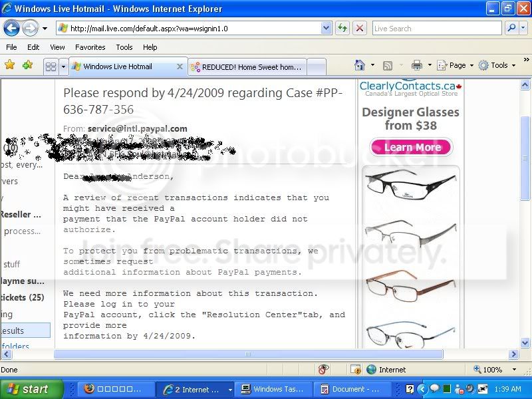Show more toolbar commands chevron
Image resolution: width=532 pixels, height=399 pixels.
tap(526, 60)
